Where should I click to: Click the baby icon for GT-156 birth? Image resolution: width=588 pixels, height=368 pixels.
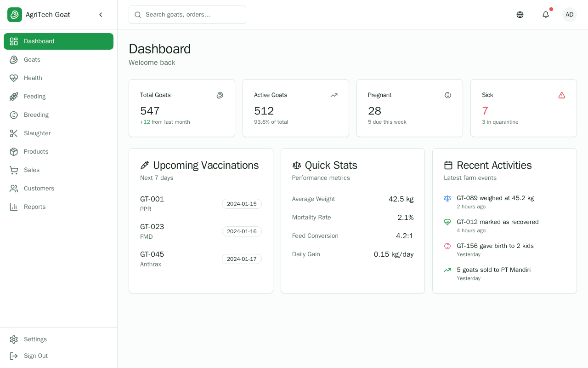pos(447,246)
